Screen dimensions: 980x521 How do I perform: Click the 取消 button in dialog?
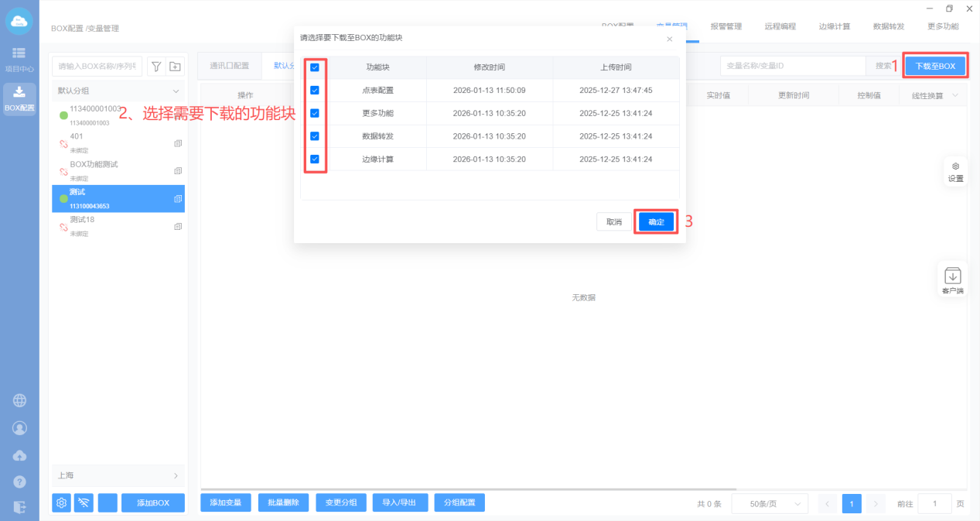click(613, 222)
